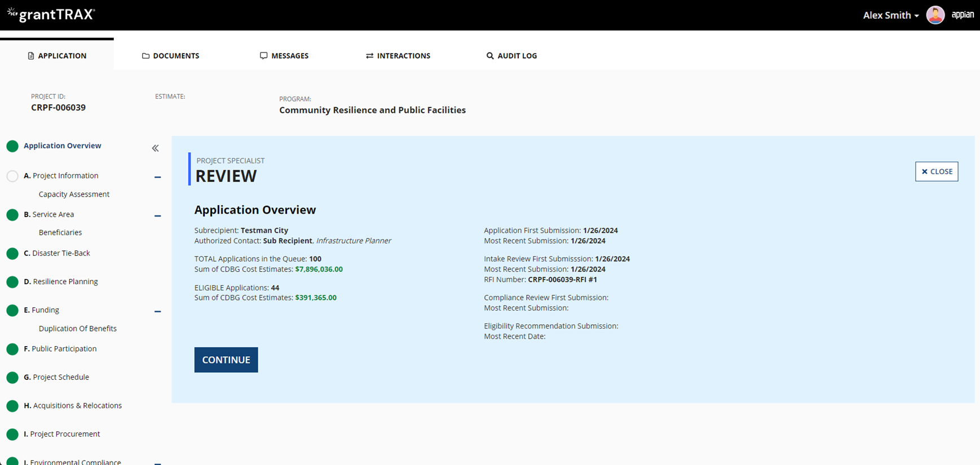Collapse the Project Information section

158,177
